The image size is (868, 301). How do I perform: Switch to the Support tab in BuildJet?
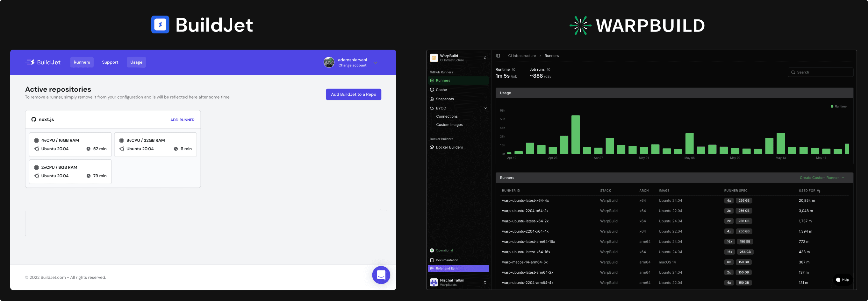110,62
